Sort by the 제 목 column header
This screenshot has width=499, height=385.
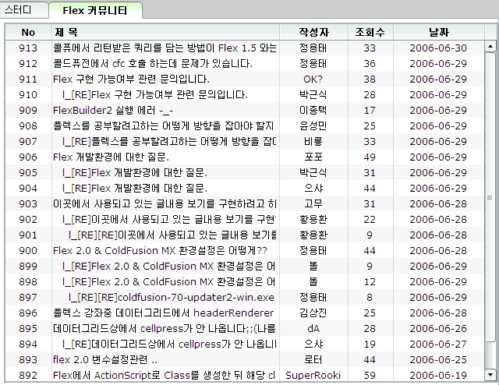click(x=165, y=32)
